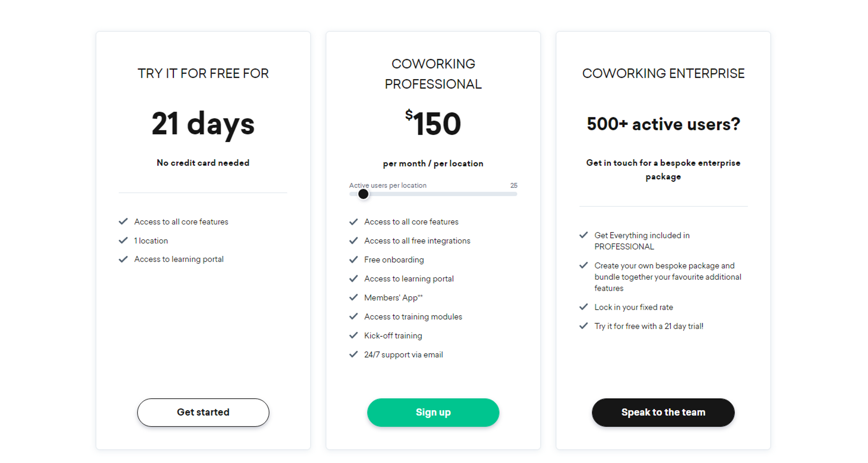Click the checkmark next to Kick-off training
This screenshot has height=463, width=868.
tap(353, 335)
